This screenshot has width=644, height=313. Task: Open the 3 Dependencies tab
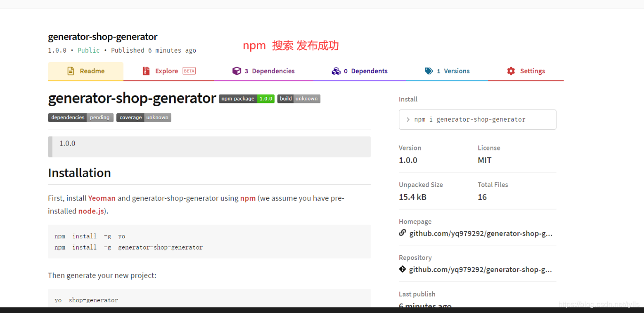click(263, 71)
